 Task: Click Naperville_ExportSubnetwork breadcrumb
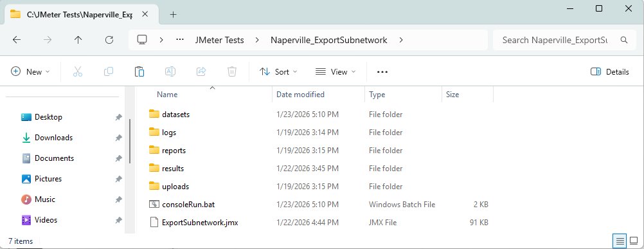point(328,40)
